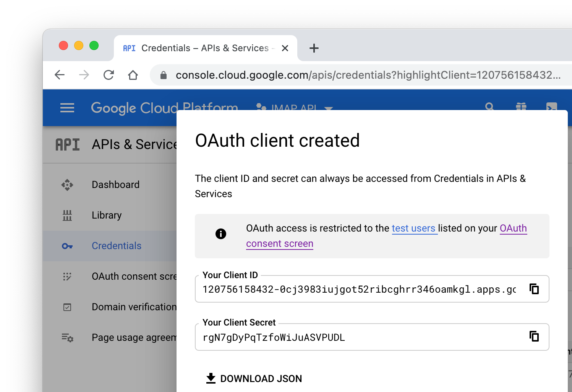Screen dimensions: 572x392
Task: Open Page usage agreements sidebar item
Action: [x=110, y=337]
